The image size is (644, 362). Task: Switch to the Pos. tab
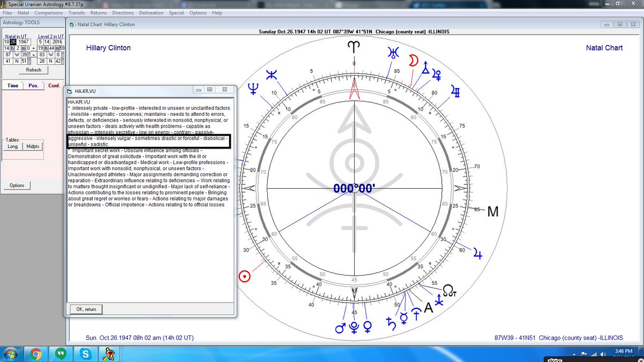[x=33, y=86]
